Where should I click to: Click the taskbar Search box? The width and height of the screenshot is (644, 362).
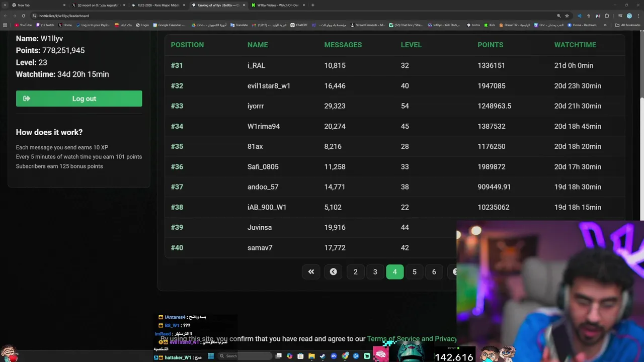[244, 356]
